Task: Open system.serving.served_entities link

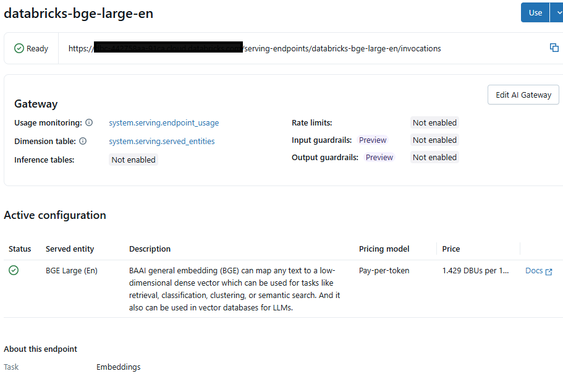Action: (161, 141)
